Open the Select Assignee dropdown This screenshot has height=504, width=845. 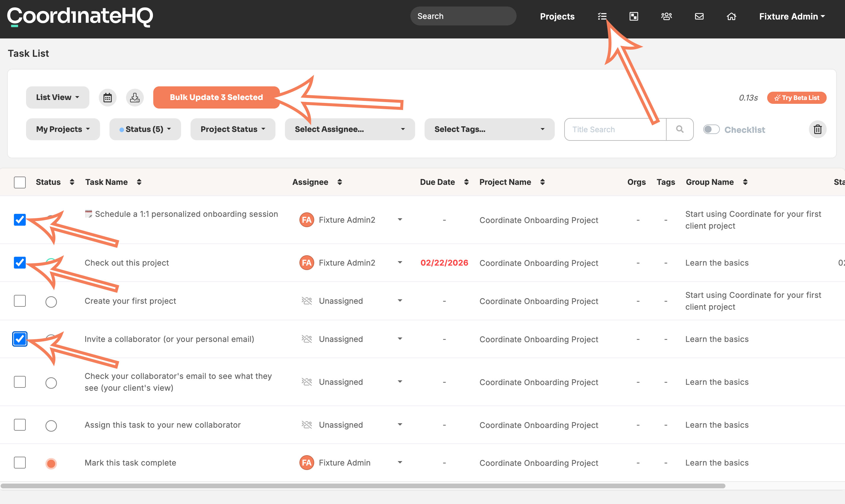tap(350, 129)
